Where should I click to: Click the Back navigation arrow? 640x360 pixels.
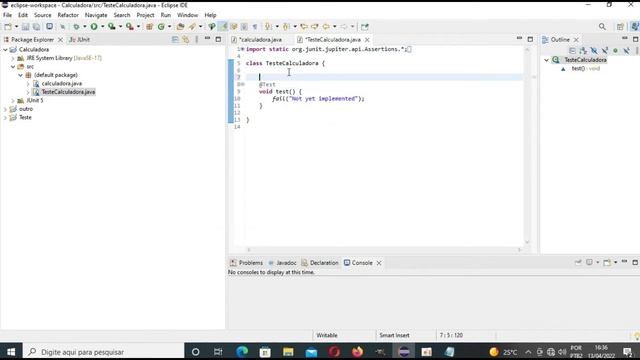[x=326, y=27]
